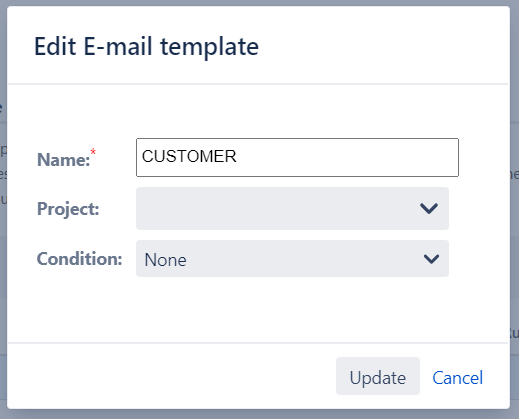Click the dimmed background right of dialog
The width and height of the screenshot is (519, 419).
click(x=515, y=267)
